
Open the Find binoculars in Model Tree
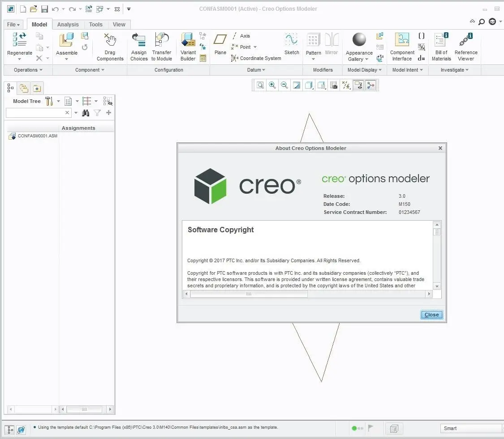[x=86, y=113]
